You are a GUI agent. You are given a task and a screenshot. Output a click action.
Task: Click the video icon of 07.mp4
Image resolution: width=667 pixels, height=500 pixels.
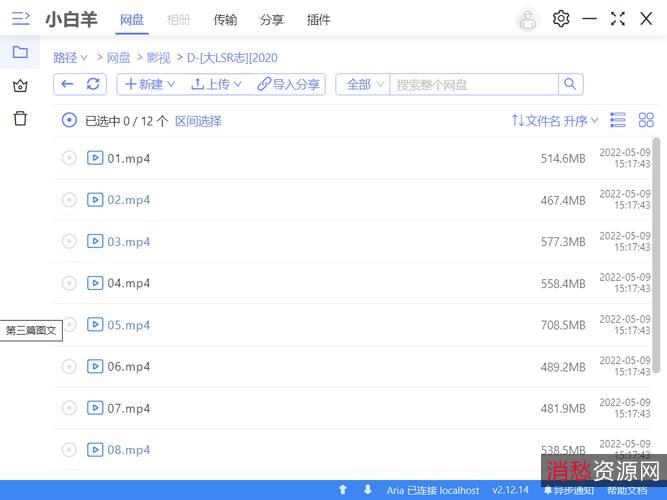point(95,408)
